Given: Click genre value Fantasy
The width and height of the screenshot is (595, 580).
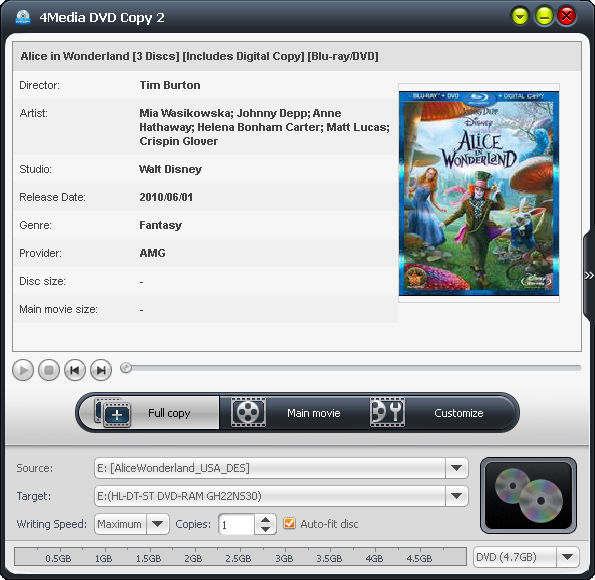Looking at the screenshot, I should [161, 225].
